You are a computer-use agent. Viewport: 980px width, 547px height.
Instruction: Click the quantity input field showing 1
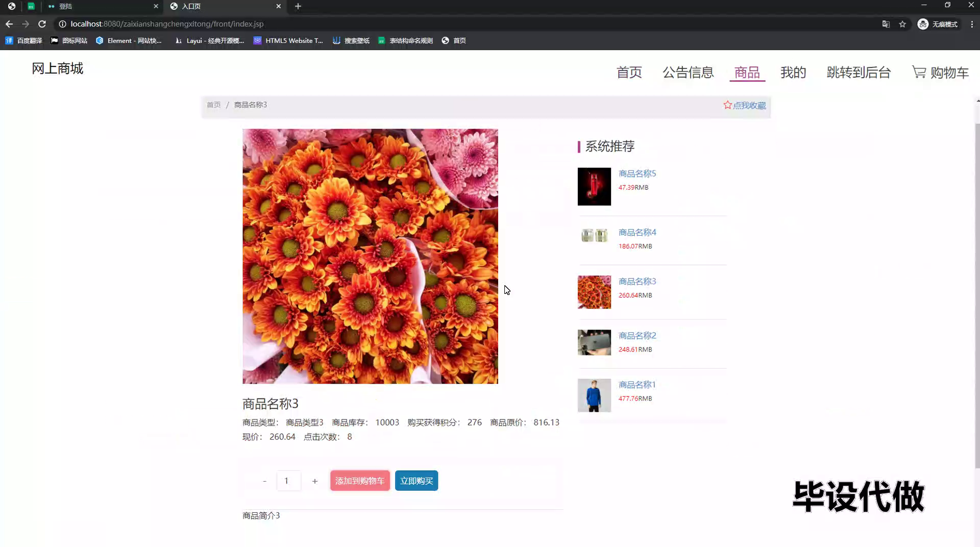288,481
